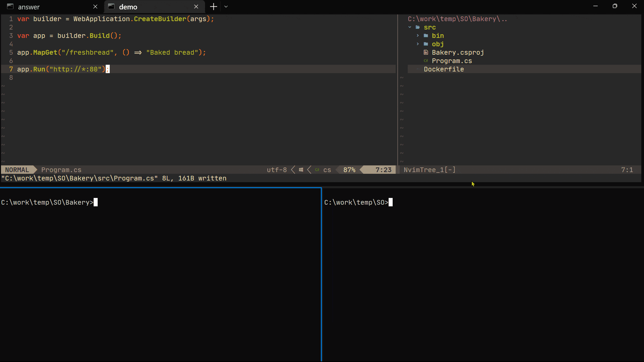Screen dimensions: 644x362
Task: Open Program.cs in the file tree
Action: [452, 61]
